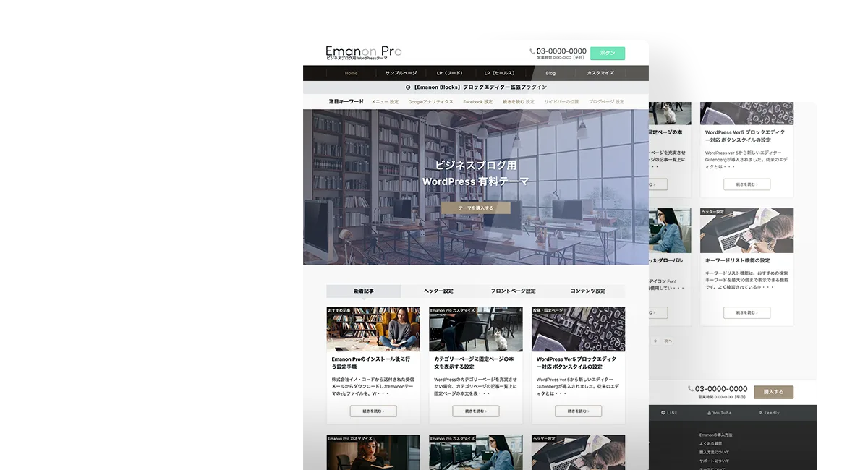Open カスタマイズ in the navigation bar

(x=600, y=73)
